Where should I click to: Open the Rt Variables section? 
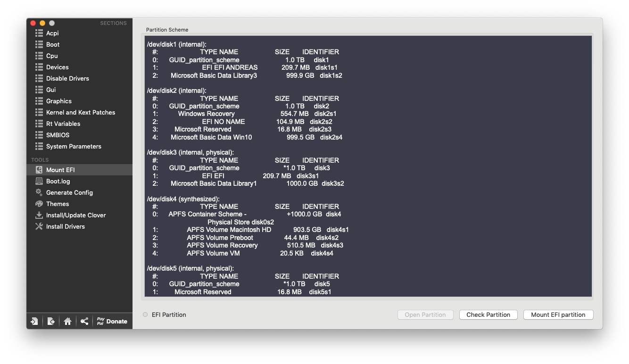click(x=63, y=124)
